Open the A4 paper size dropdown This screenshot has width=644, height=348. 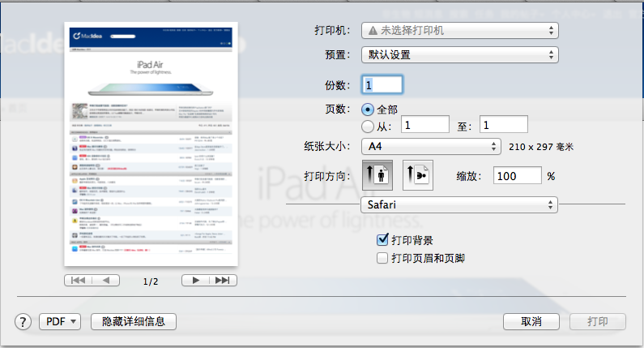point(431,147)
